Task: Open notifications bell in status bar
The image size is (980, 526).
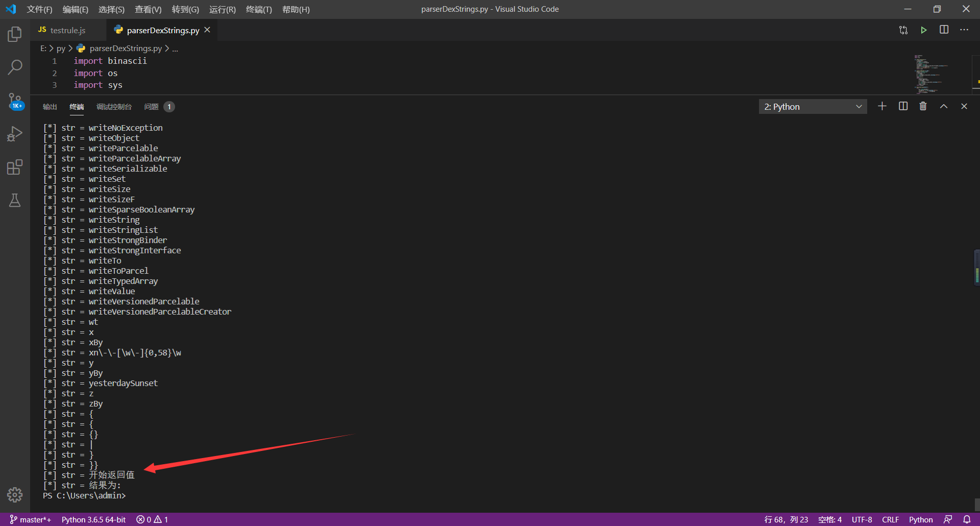Action: (x=967, y=519)
